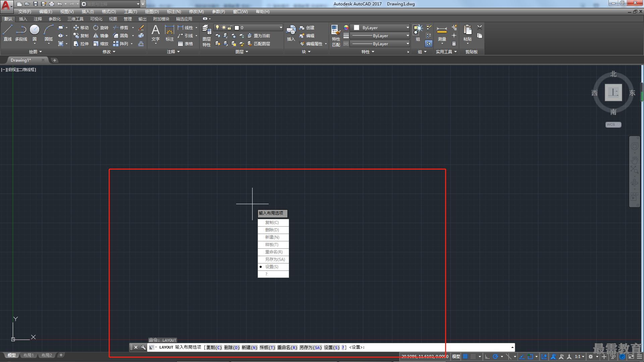
Task: Click the 拉伸 (Stretch) tool
Action: click(x=81, y=44)
